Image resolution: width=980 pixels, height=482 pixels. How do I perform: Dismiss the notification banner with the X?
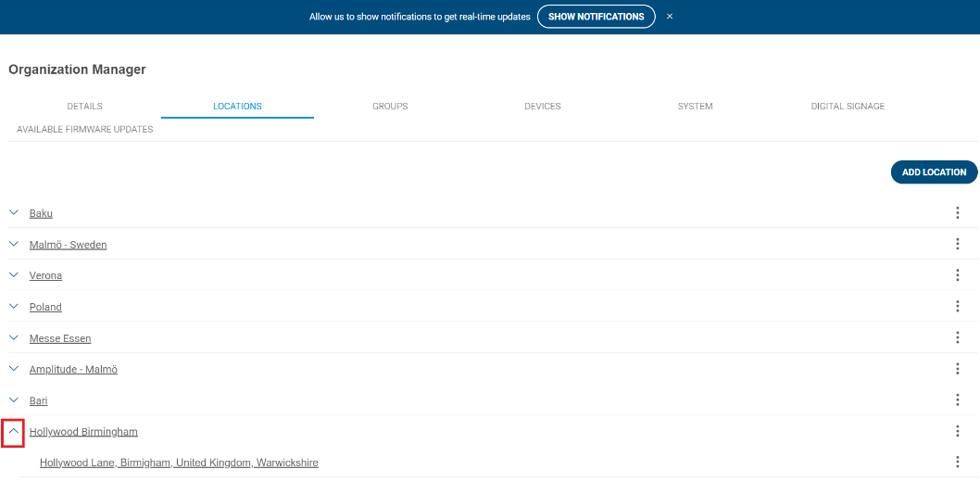pyautogui.click(x=670, y=17)
